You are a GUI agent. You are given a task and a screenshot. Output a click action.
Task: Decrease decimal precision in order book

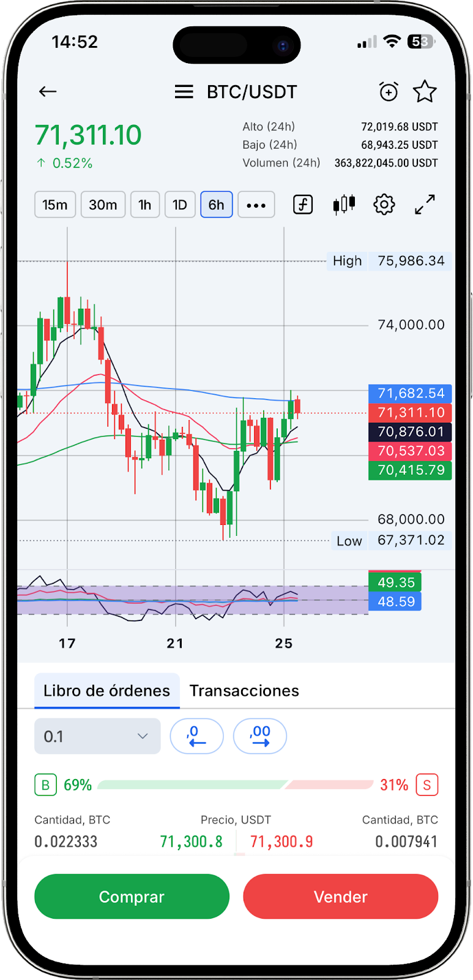click(196, 736)
